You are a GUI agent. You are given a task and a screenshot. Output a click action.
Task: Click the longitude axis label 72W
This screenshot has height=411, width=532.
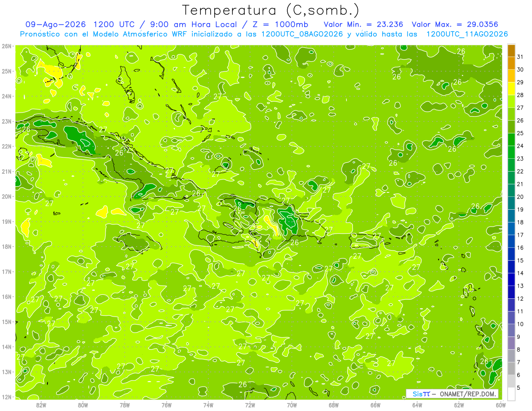(250, 405)
